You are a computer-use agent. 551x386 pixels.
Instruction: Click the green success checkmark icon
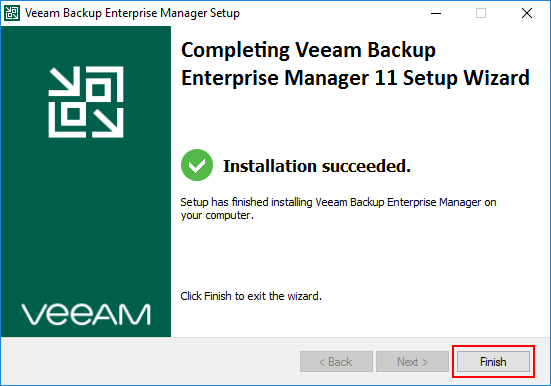click(197, 165)
